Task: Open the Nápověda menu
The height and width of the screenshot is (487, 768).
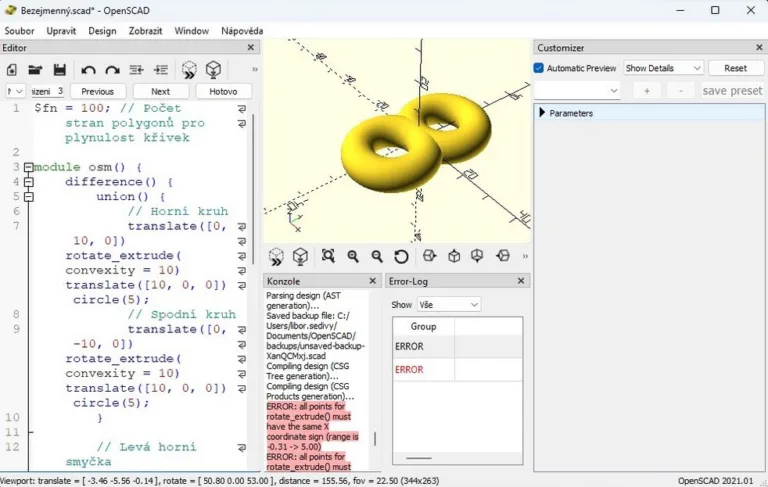Action: [x=242, y=31]
